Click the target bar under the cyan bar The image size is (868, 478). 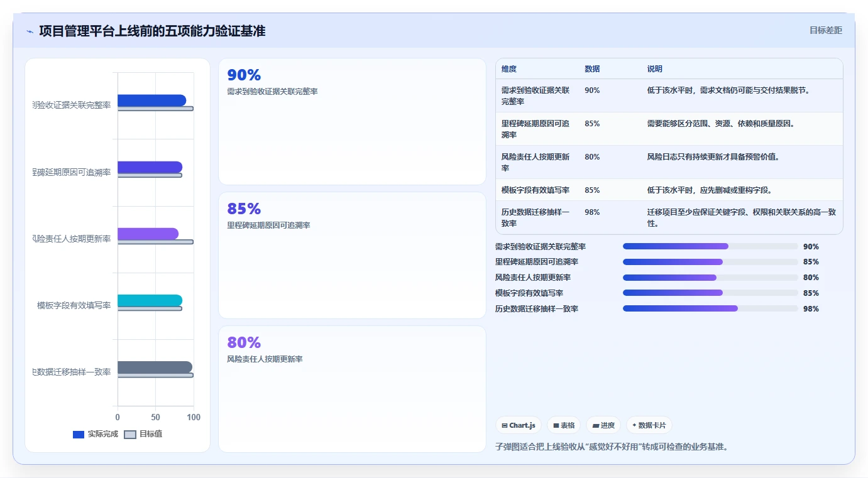coord(150,308)
